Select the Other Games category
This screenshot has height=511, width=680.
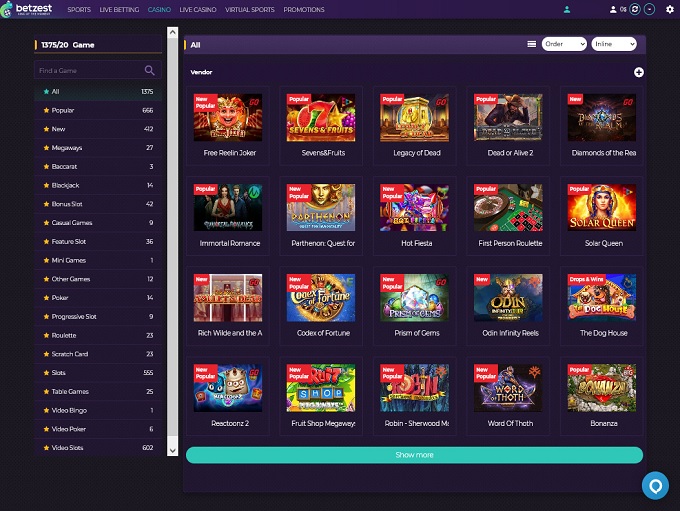tap(98, 279)
